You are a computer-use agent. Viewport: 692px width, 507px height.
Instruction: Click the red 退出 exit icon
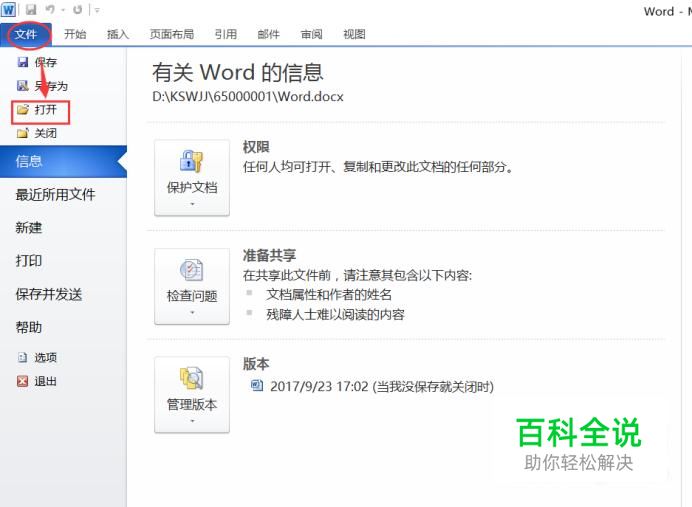click(x=23, y=381)
